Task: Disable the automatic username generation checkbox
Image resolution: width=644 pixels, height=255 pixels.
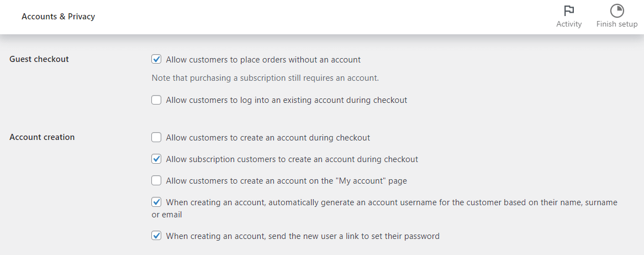Action: 156,202
